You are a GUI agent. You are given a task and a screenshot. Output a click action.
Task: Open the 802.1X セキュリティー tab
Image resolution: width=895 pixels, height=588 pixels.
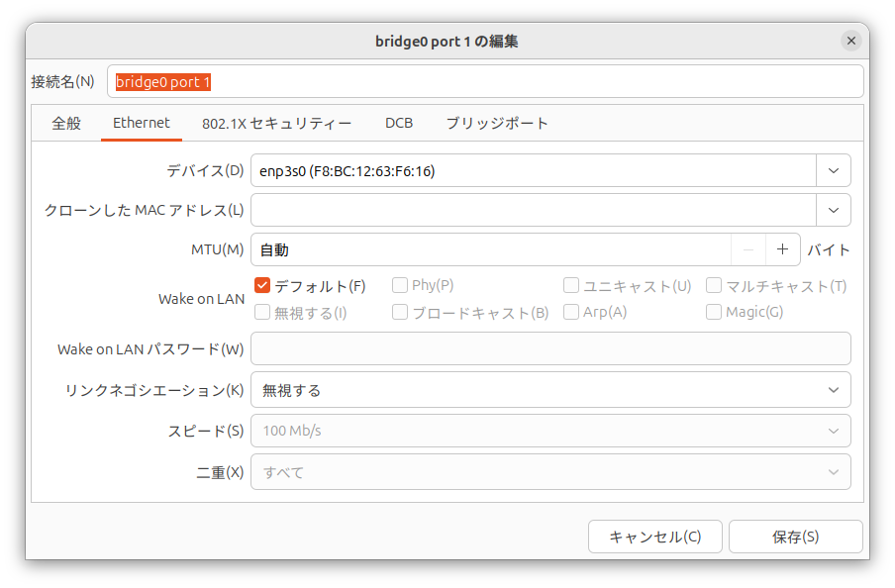point(276,124)
